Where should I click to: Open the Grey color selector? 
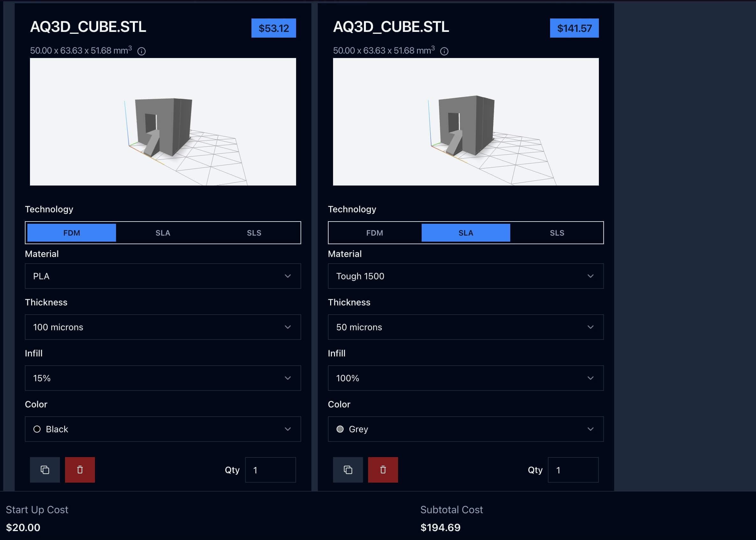point(465,429)
